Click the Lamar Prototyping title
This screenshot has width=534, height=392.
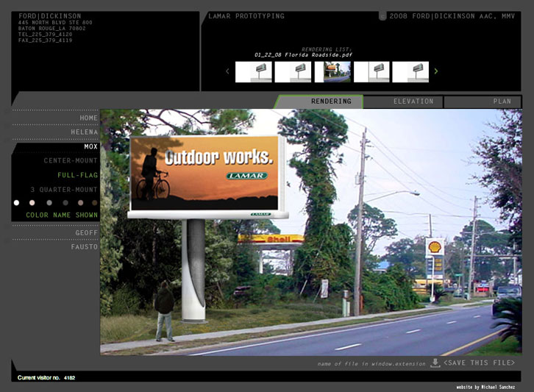point(246,16)
